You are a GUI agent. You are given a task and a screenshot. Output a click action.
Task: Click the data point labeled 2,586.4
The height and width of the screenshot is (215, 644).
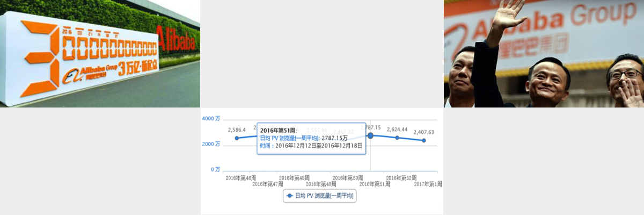[x=237, y=138]
